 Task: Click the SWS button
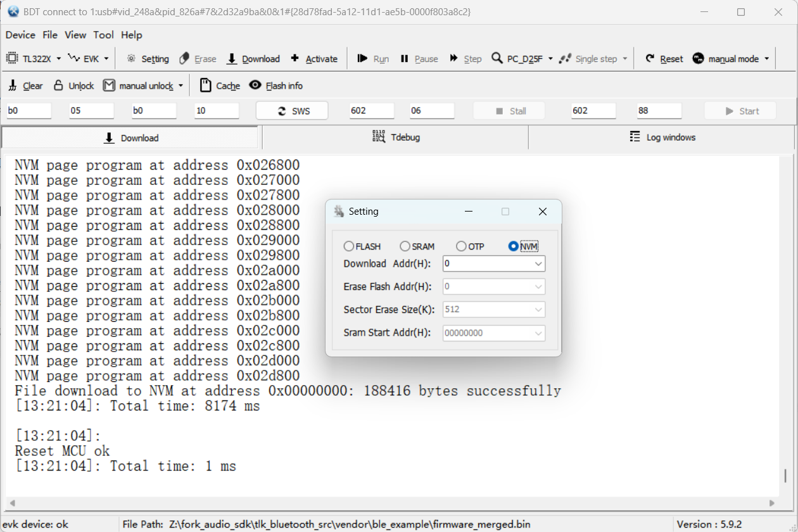tap(292, 111)
